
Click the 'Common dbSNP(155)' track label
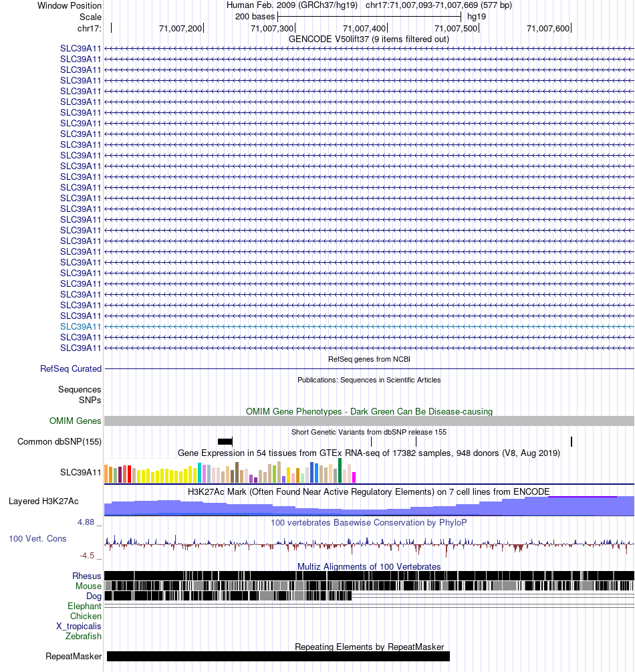pyautogui.click(x=59, y=441)
